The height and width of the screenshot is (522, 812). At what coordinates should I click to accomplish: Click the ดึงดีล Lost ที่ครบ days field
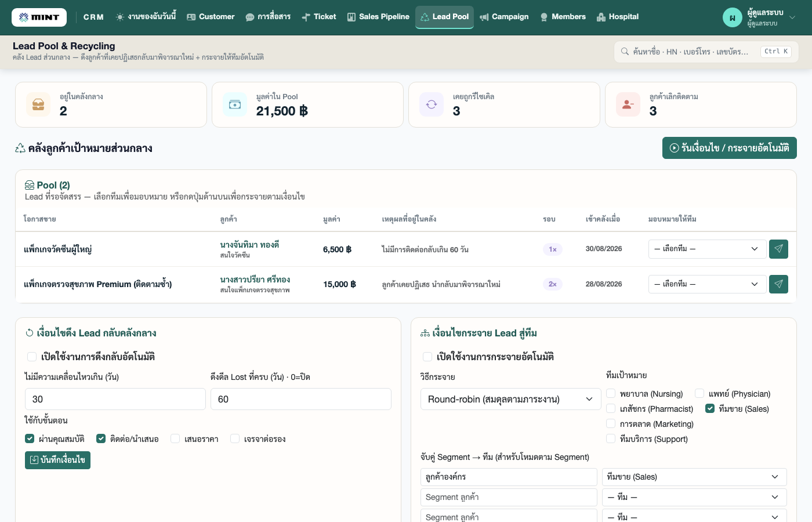[301, 399]
